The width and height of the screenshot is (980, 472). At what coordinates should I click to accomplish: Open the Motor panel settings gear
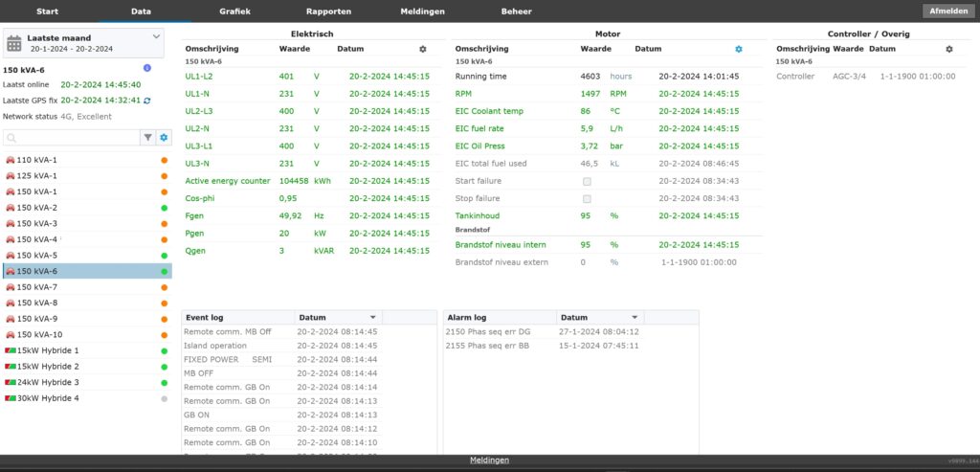[x=738, y=49]
